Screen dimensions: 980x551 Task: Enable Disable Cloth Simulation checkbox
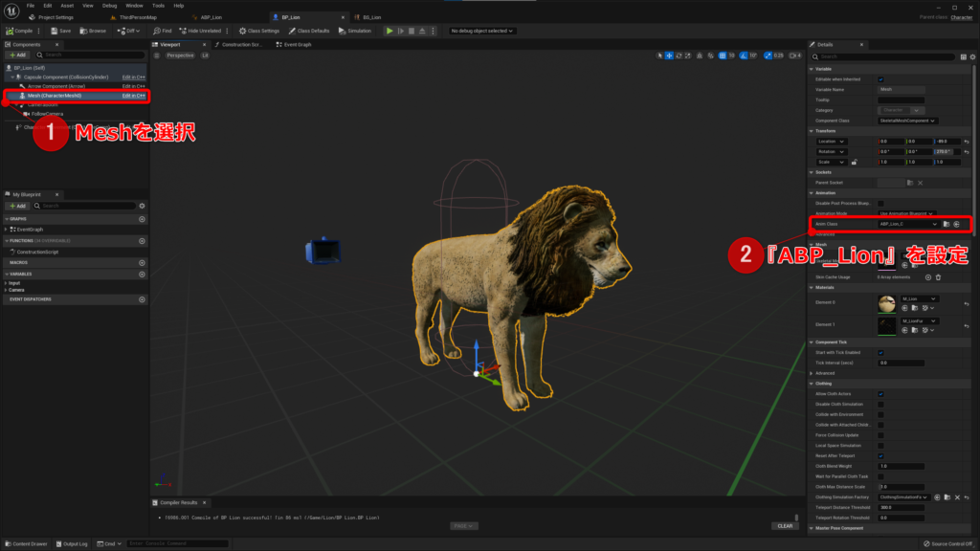pos(880,405)
